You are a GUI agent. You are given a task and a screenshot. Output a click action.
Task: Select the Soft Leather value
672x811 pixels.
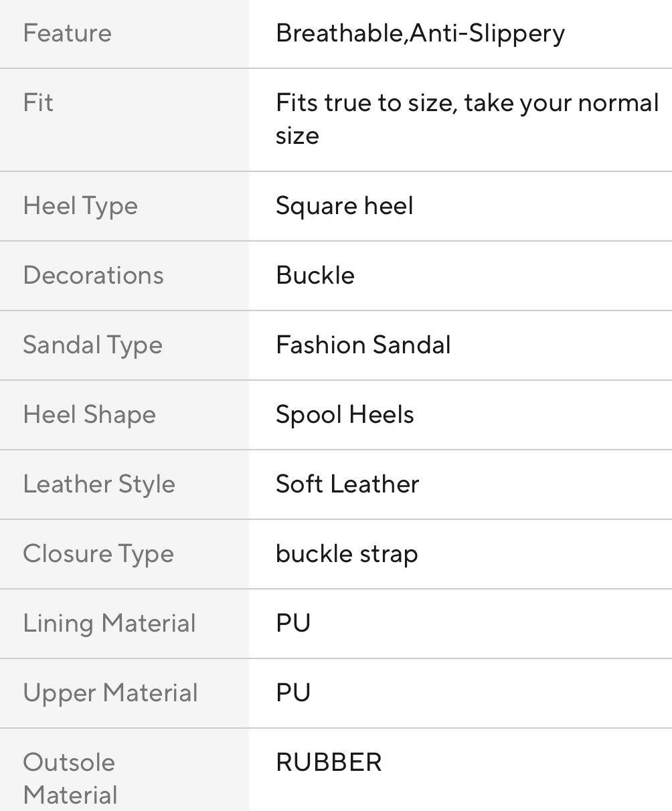pyautogui.click(x=347, y=484)
